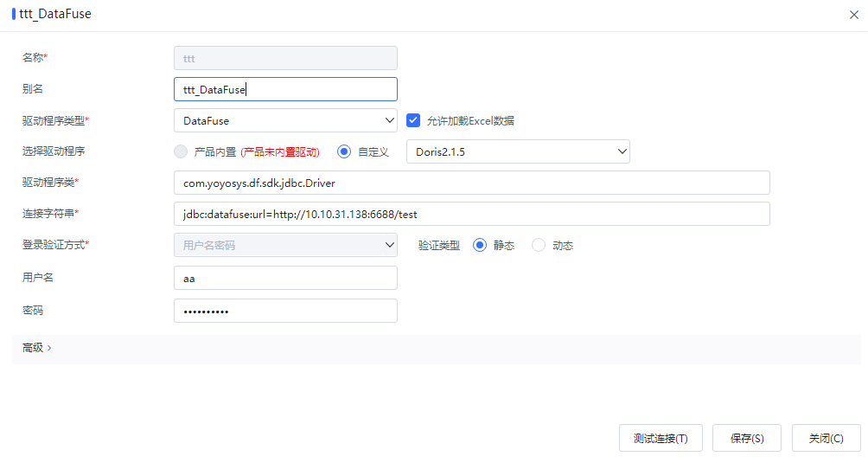This screenshot has width=868, height=463.
Task: Open the 登录验证方式 dropdown
Action: click(285, 245)
